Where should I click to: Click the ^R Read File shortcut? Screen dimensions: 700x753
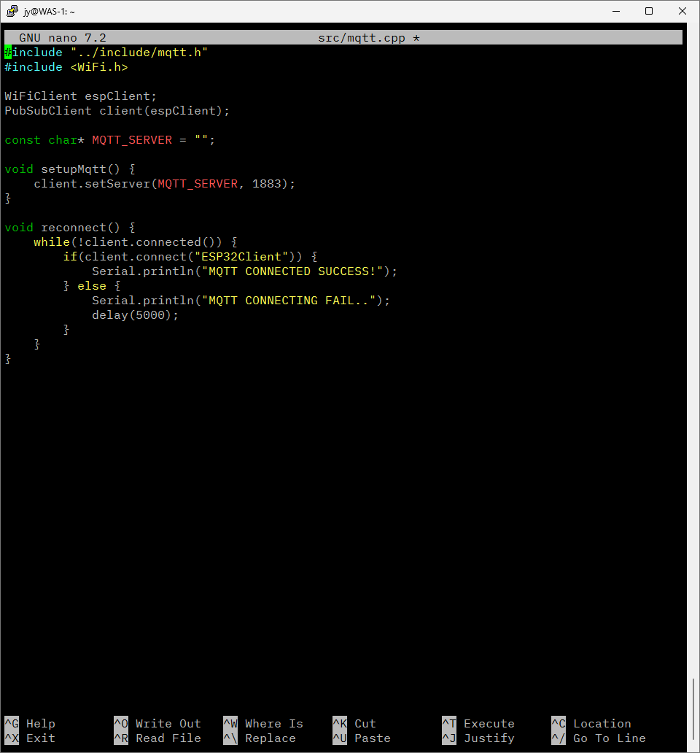157,738
